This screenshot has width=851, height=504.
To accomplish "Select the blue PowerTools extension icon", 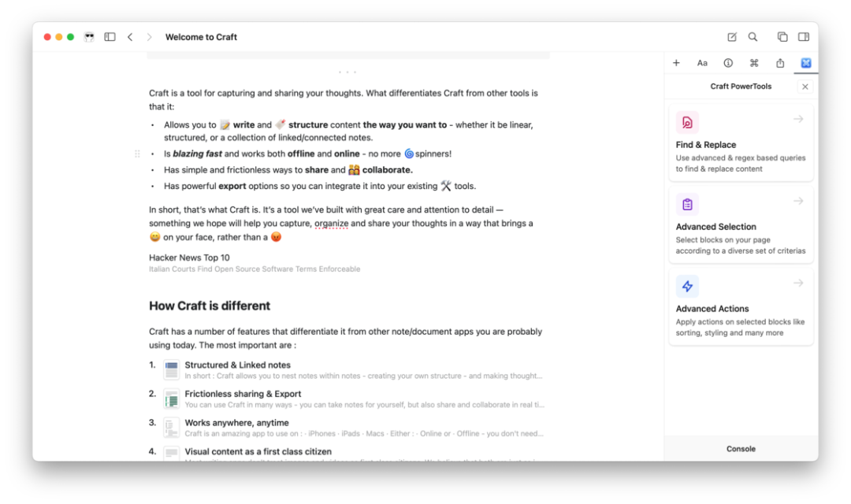I will (805, 63).
